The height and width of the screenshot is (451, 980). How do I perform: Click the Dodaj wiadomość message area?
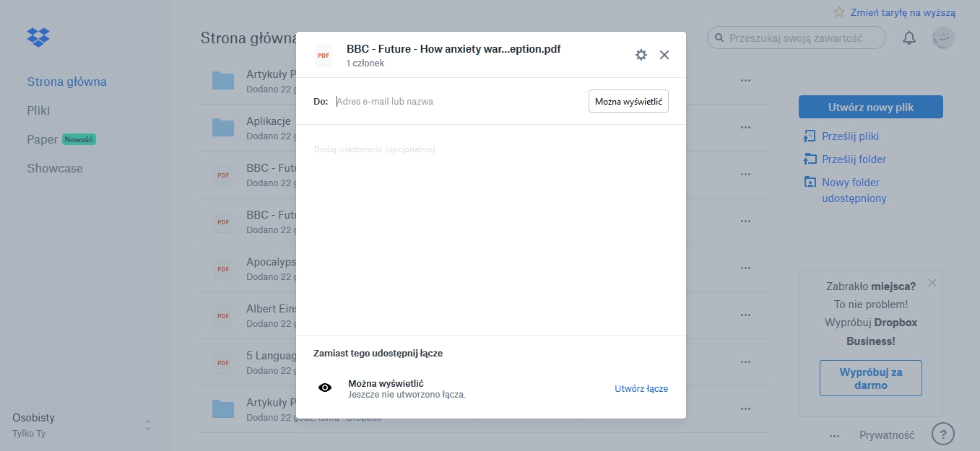491,229
